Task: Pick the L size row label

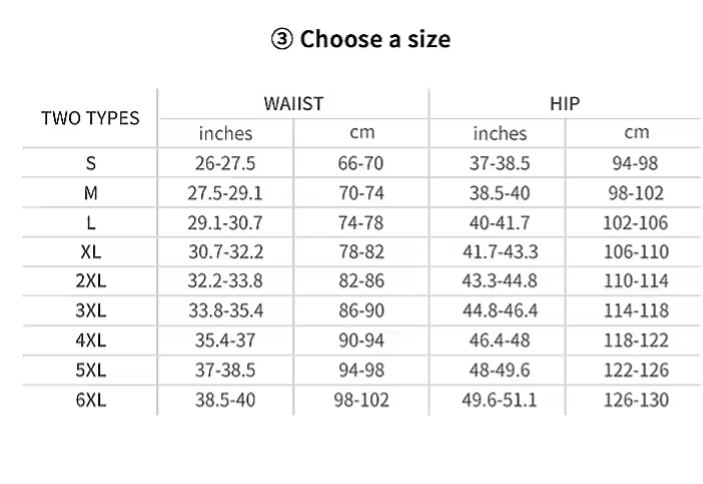Action: [90, 223]
